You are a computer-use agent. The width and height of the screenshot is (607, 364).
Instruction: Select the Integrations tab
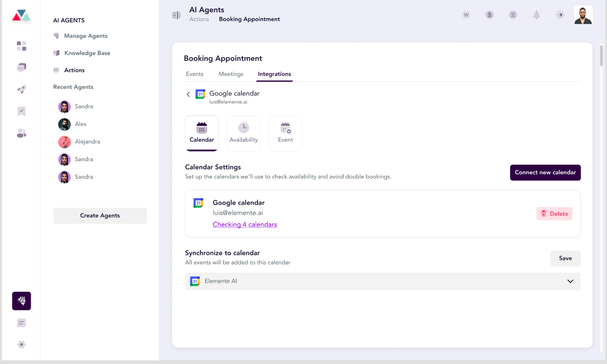[275, 74]
